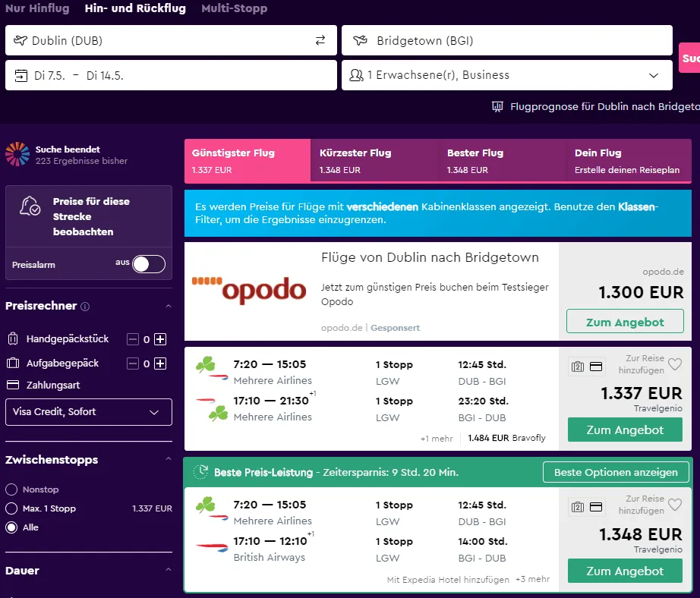Select the Max. 1 Stopp option
This screenshot has width=700, height=598.
[11, 508]
